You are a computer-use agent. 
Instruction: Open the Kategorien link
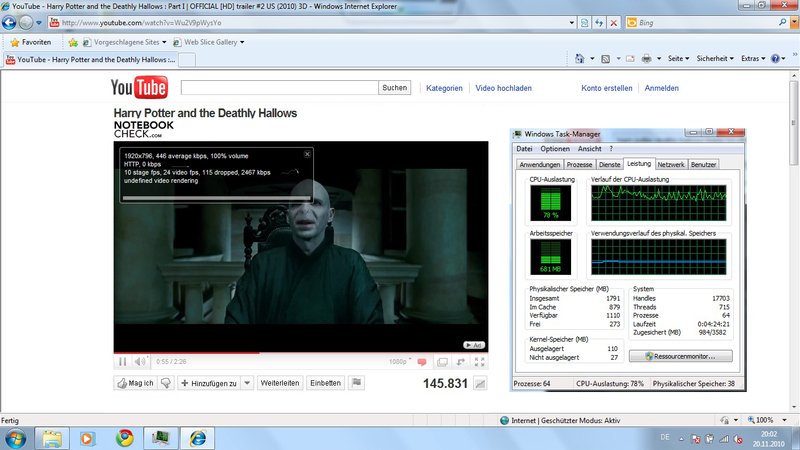[x=444, y=88]
